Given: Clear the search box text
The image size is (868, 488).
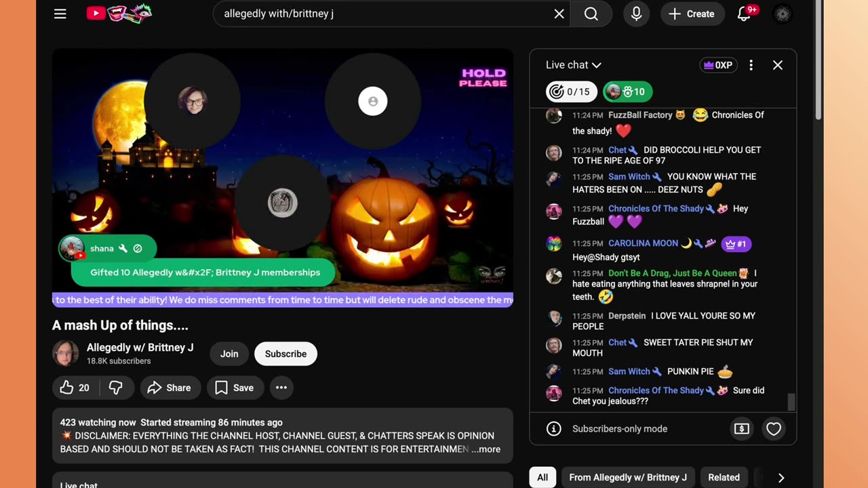Looking at the screenshot, I should coord(559,14).
